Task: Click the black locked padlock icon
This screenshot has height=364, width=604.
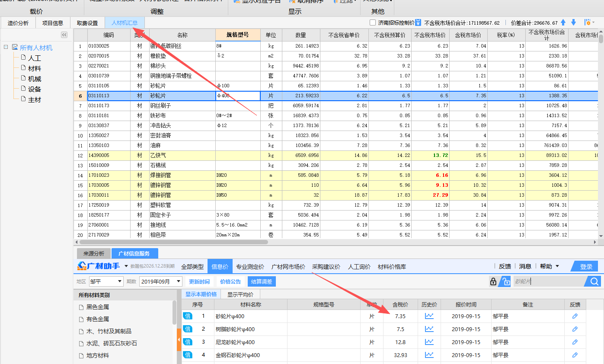Action: coord(493,281)
